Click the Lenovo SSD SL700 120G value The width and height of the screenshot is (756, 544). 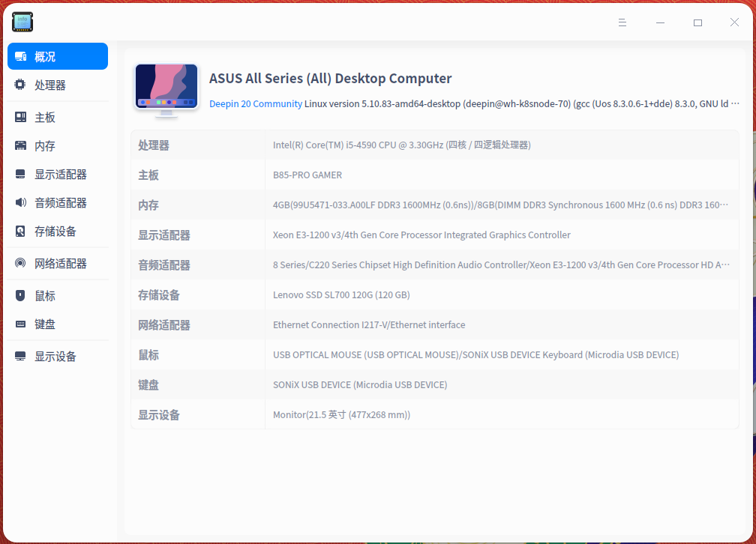[341, 295]
